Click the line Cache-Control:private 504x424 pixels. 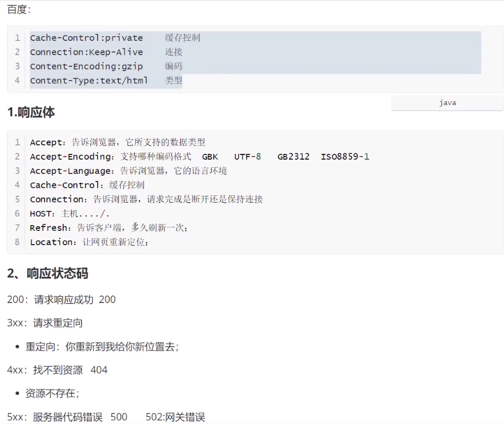coord(86,38)
